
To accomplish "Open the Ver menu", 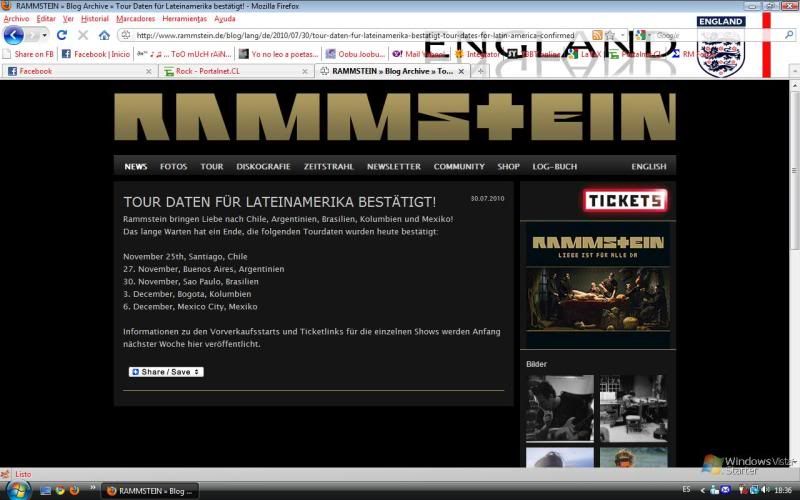I will (x=68, y=19).
